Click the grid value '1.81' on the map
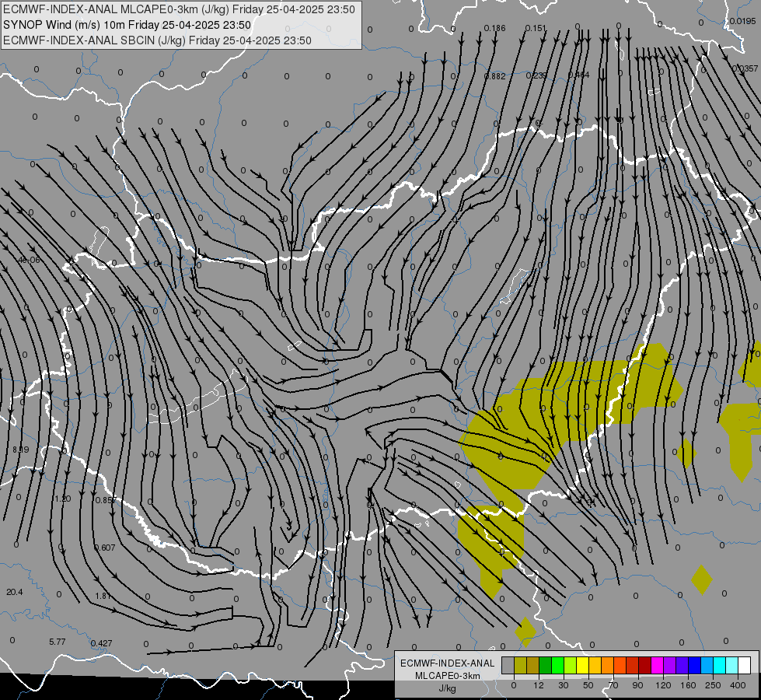 103,596
